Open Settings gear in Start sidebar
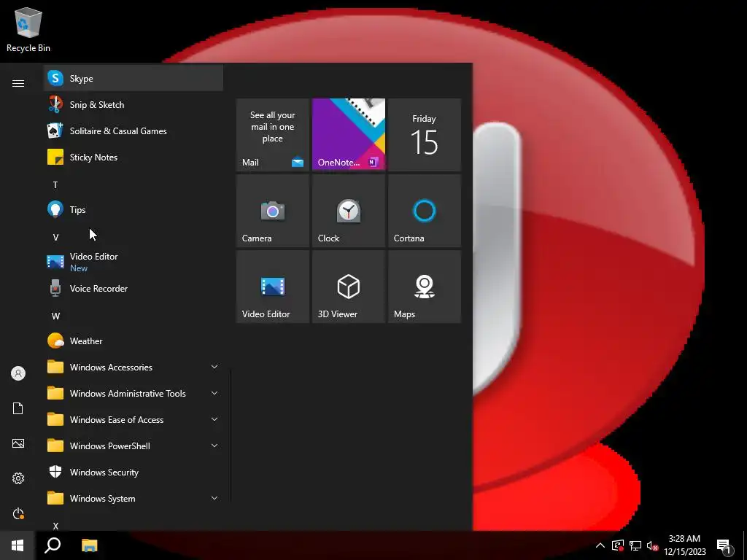This screenshot has width=747, height=560. pos(18,478)
